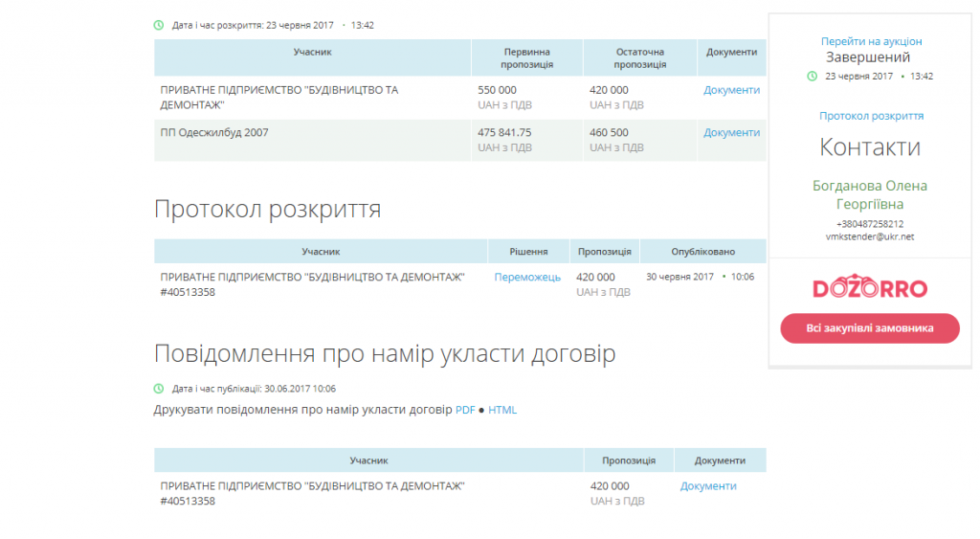Click the clock icon beside 'Дата і час розкриття'
This screenshot has width=980, height=539.
(x=159, y=25)
